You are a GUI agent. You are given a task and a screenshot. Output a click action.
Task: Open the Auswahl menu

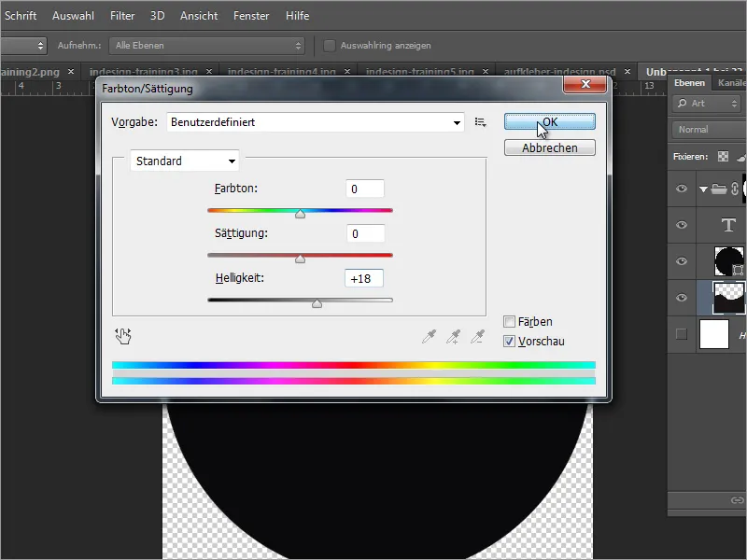click(x=73, y=16)
